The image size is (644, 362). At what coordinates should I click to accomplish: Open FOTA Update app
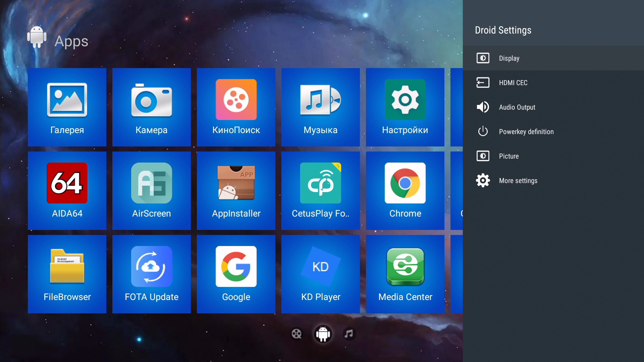coord(152,274)
